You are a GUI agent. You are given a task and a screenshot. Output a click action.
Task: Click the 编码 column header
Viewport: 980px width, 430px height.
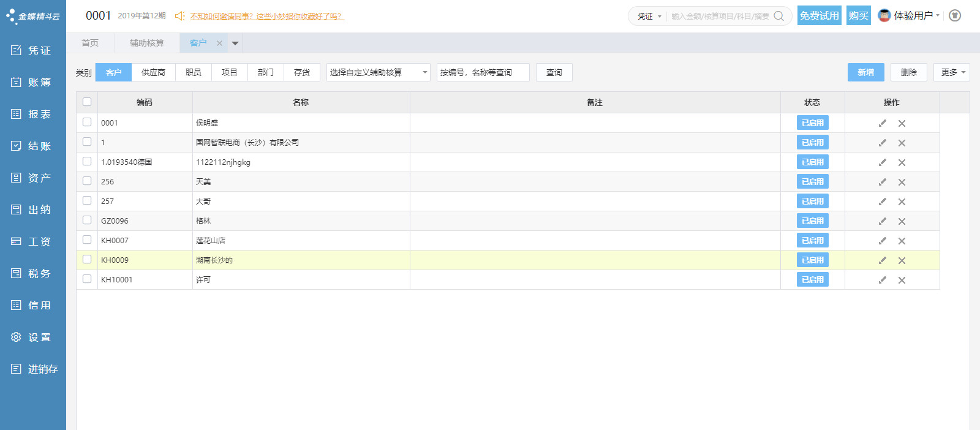tap(145, 102)
